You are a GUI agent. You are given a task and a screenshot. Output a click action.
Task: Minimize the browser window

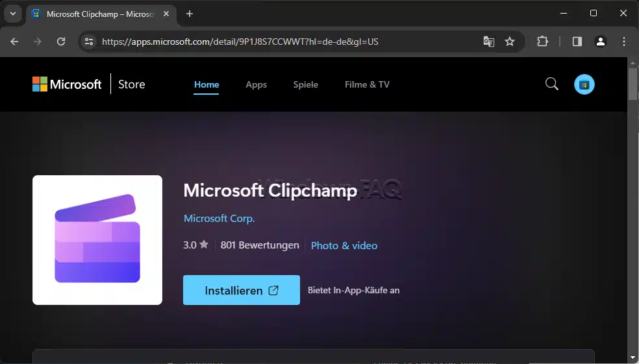pyautogui.click(x=564, y=13)
